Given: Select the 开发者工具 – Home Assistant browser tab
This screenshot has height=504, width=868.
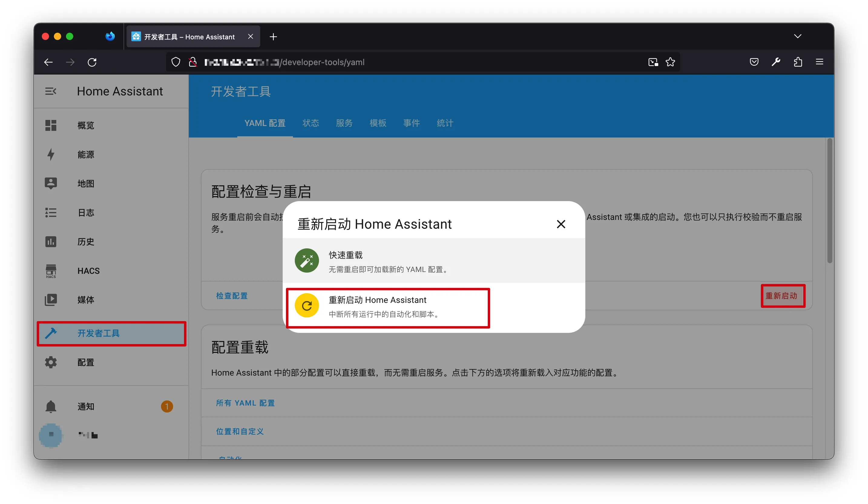Looking at the screenshot, I should point(193,37).
